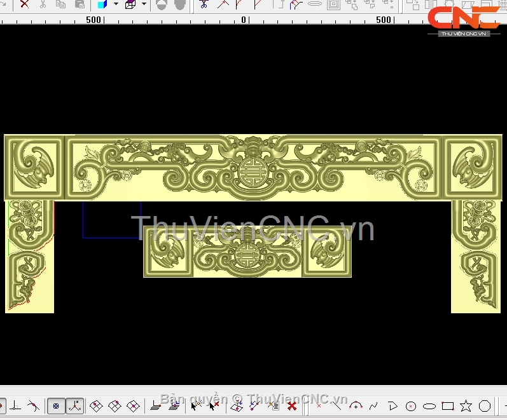The width and height of the screenshot is (507, 420).
Task: Select the star shape drawing tool
Action: click(466, 405)
